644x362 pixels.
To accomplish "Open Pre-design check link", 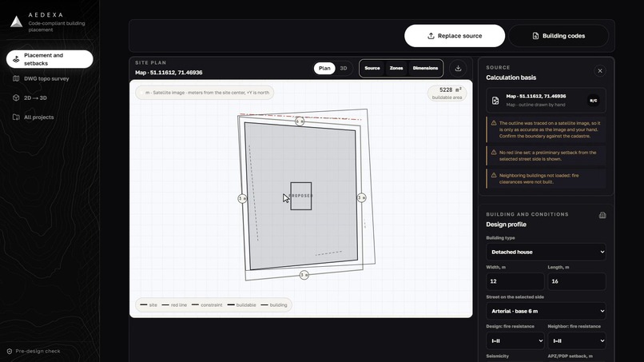I will [34, 352].
